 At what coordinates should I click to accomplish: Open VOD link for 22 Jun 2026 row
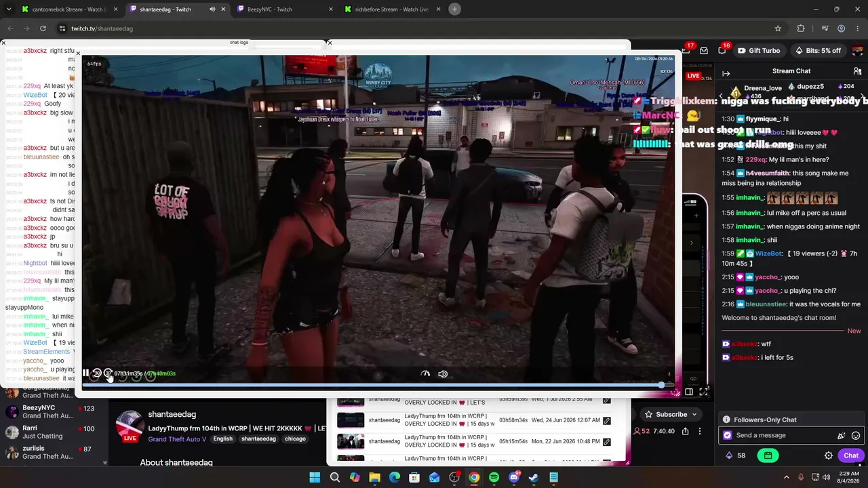tap(606, 442)
